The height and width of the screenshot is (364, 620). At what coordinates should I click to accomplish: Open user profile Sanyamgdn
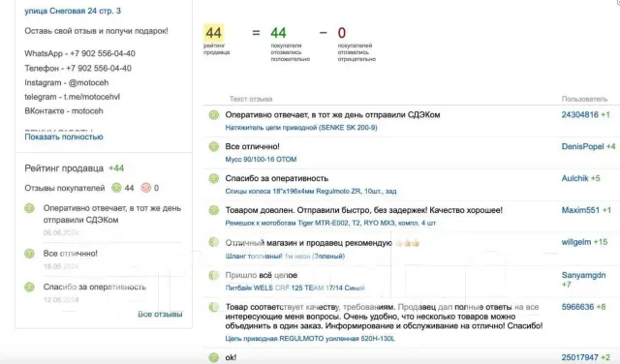click(x=583, y=275)
